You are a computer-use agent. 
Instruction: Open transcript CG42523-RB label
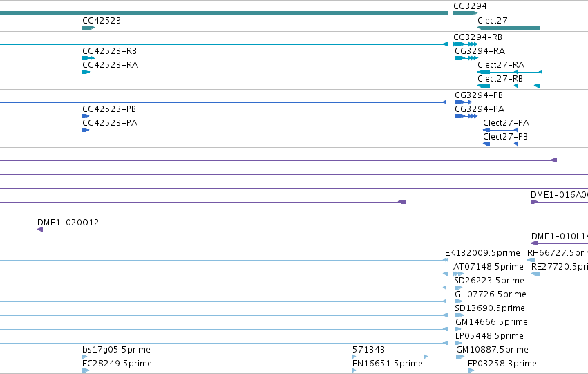click(109, 50)
